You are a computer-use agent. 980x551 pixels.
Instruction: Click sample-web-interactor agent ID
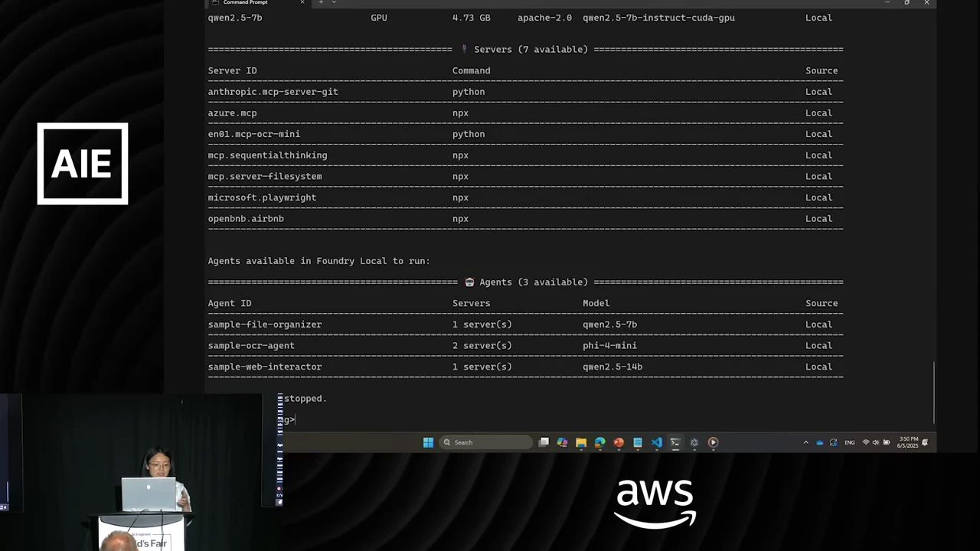[x=265, y=367]
